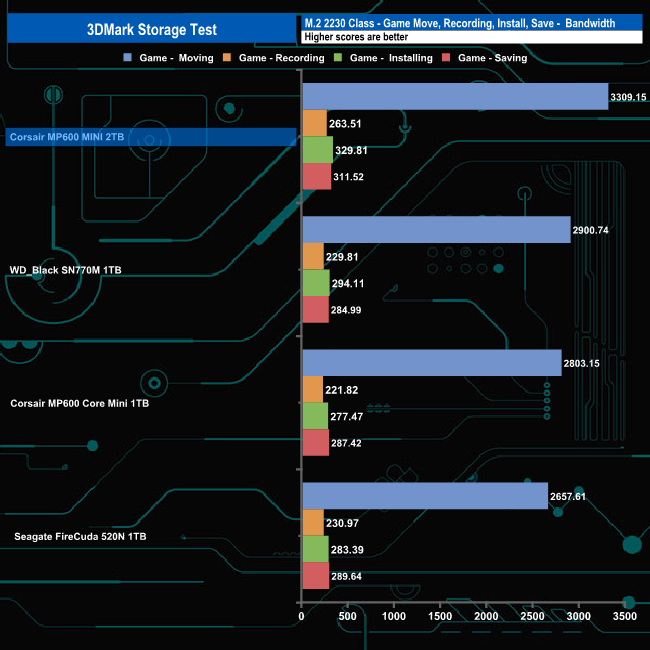Click the green bar valued 277.47
The image size is (650, 650).
315,416
